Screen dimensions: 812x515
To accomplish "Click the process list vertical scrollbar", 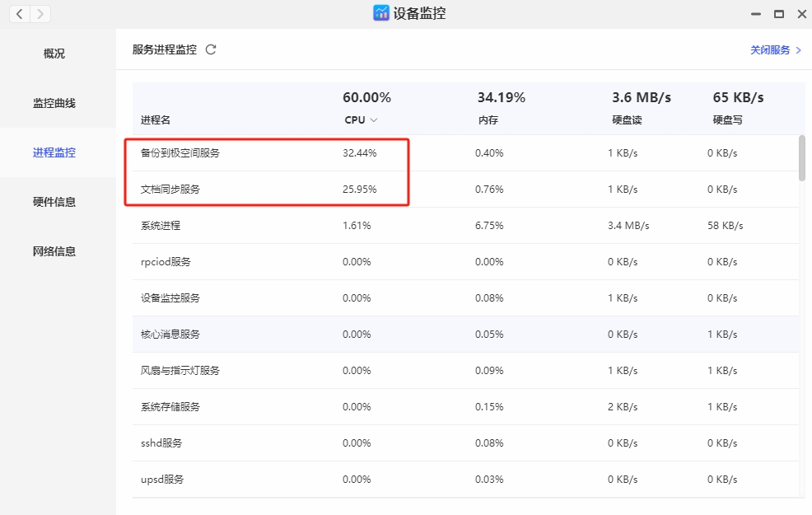I will (802, 157).
